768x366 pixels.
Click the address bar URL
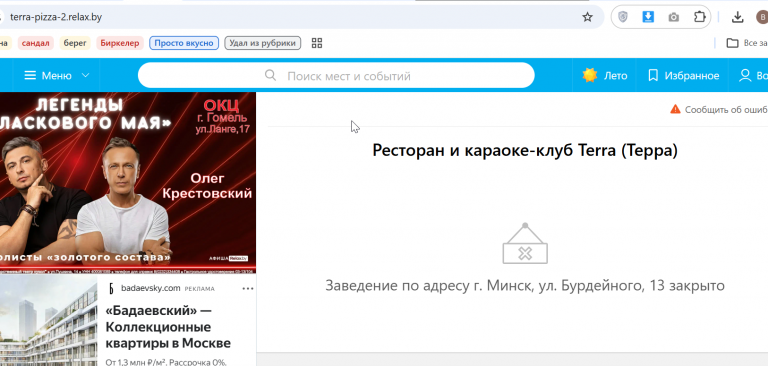tap(55, 17)
